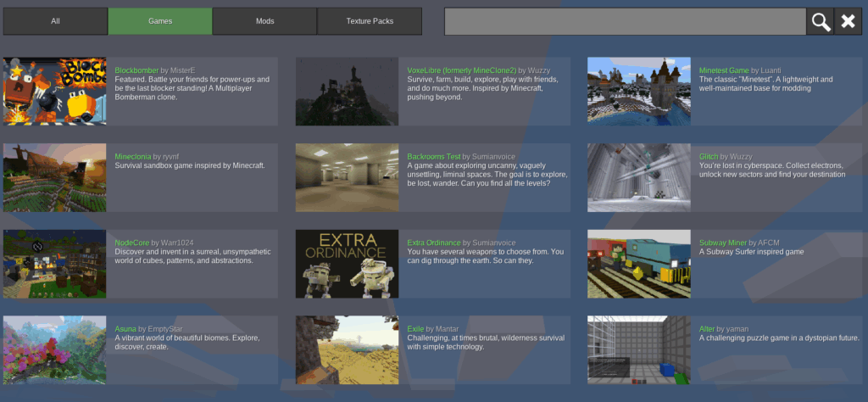Select the Minetest Game thumbnail image

[x=638, y=92]
